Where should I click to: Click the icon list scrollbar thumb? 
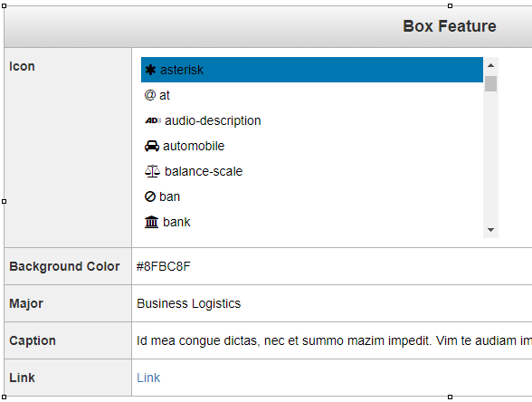point(490,84)
